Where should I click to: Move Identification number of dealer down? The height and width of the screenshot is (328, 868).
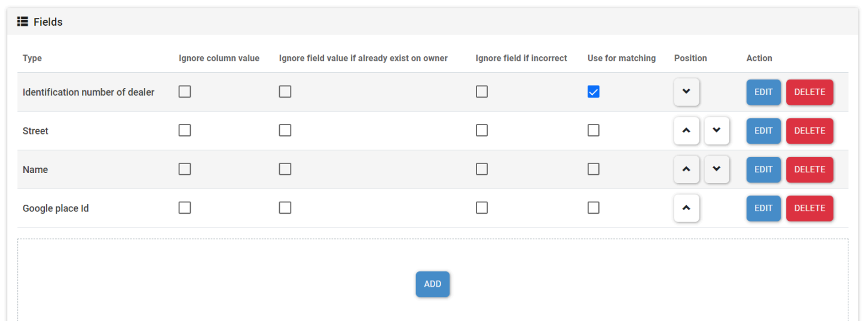pyautogui.click(x=686, y=92)
